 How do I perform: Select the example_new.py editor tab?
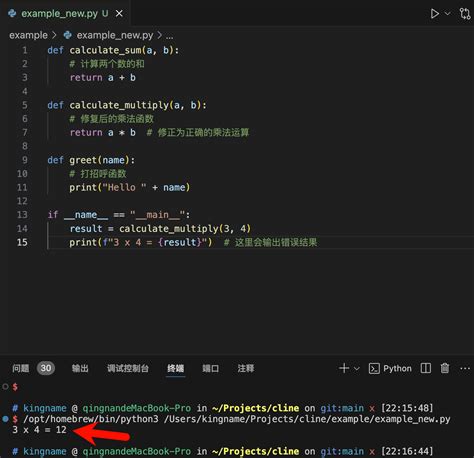pyautogui.click(x=65, y=13)
